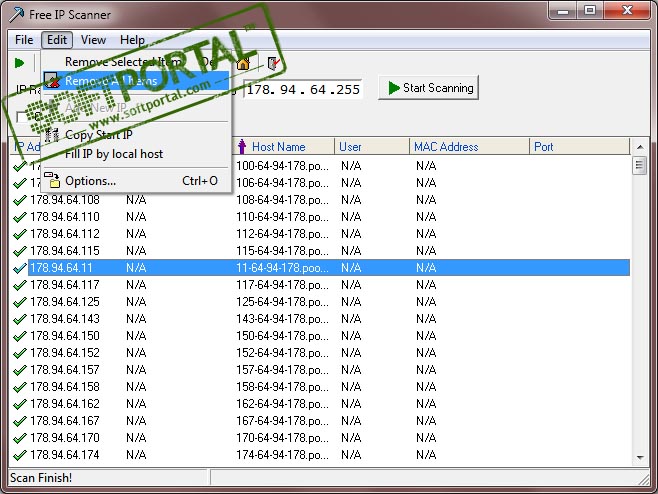The image size is (658, 494).
Task: Click host name 106-64-94-178.po...
Action: 282,183
